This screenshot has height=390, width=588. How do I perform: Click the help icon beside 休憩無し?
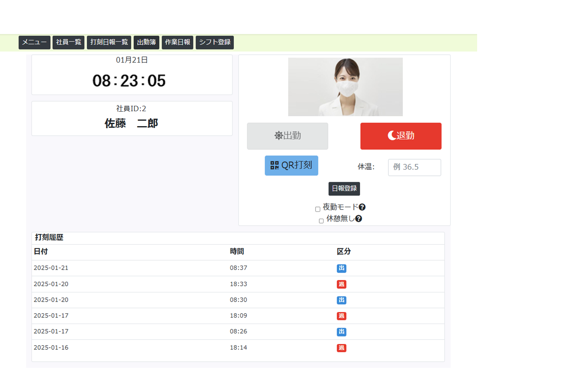358,219
